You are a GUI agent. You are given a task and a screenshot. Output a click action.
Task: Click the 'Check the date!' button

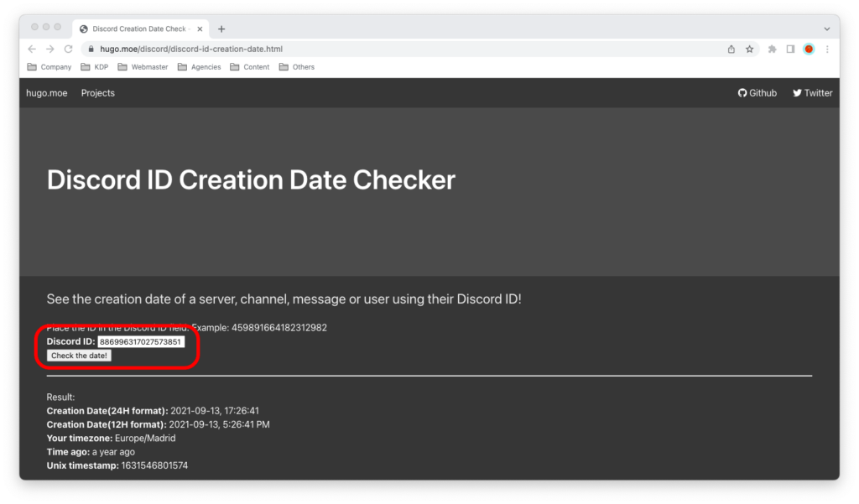click(80, 356)
